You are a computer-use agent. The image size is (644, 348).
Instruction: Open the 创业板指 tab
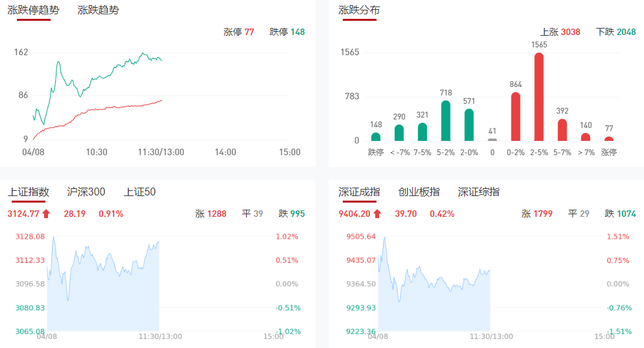click(x=419, y=192)
